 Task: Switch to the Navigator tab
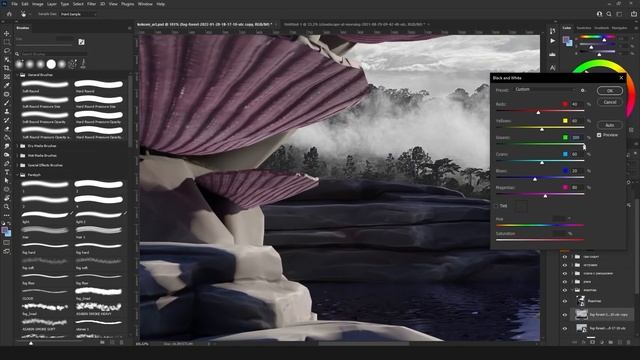coord(620,28)
